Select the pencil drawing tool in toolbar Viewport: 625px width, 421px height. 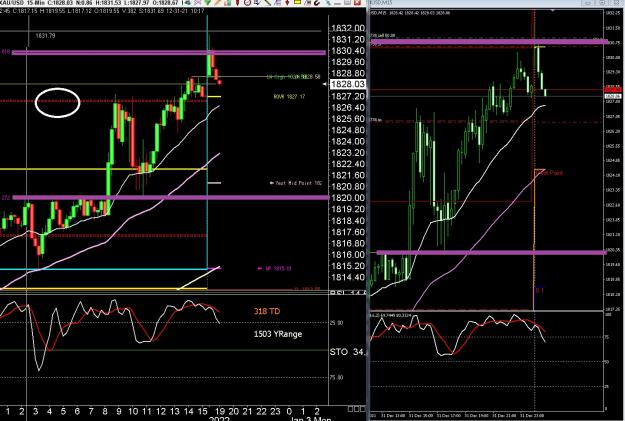point(217,2)
